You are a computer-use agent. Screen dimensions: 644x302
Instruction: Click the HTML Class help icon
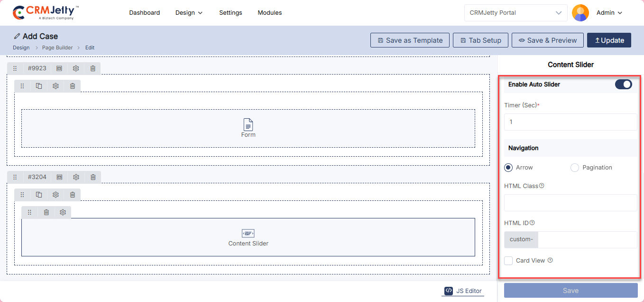542,186
